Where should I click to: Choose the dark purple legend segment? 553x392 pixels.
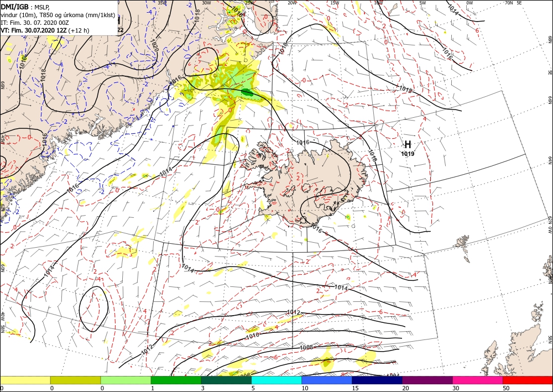427,380
